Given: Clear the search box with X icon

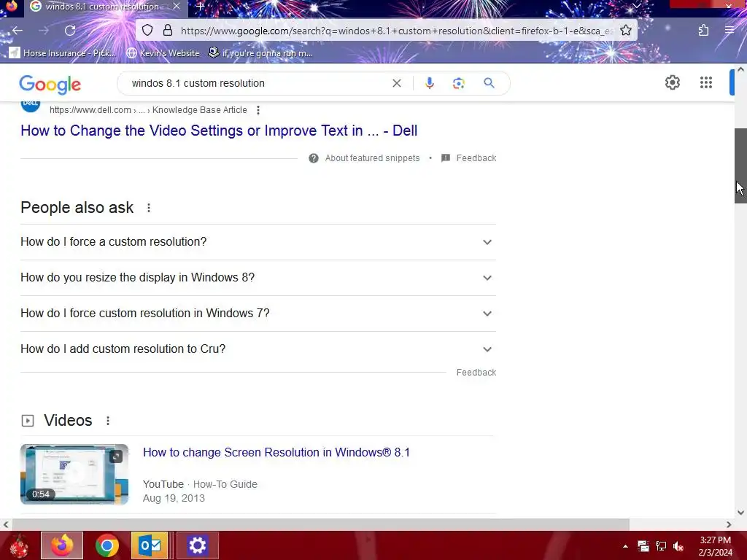Looking at the screenshot, I should pos(396,83).
